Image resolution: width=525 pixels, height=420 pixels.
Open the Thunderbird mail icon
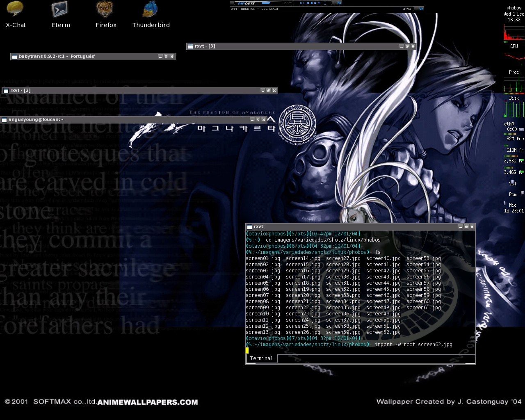[151, 15]
